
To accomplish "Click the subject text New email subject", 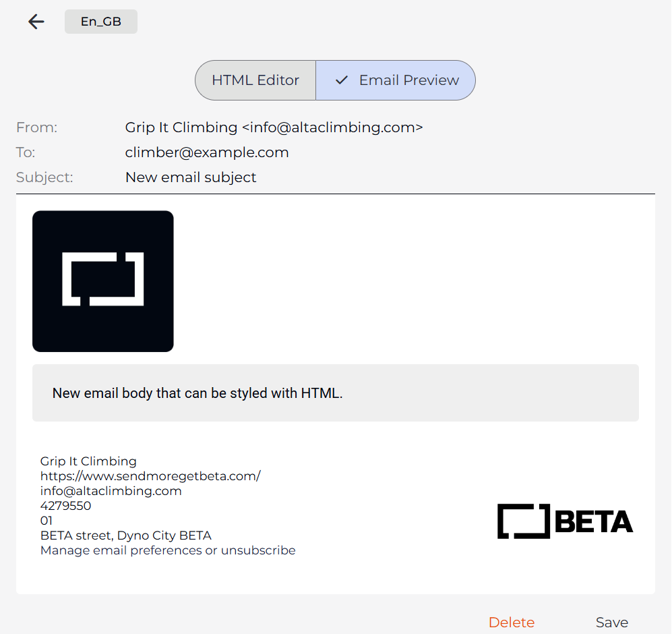I will 191,177.
